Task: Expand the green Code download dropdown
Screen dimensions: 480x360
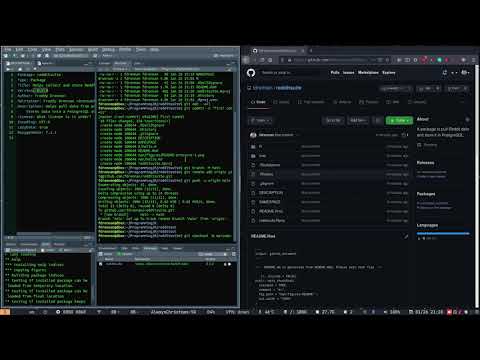Action: point(399,120)
